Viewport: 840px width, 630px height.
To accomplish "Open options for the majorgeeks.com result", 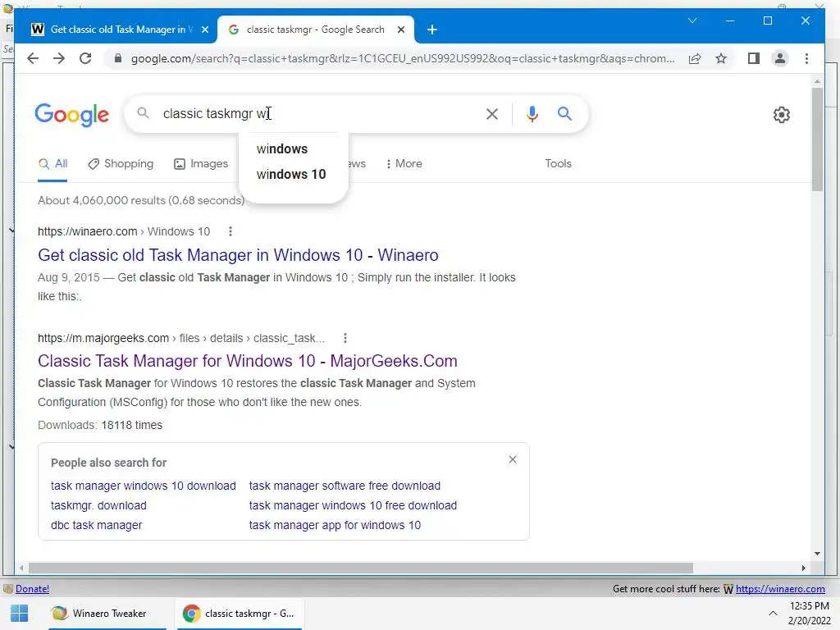I will (345, 338).
